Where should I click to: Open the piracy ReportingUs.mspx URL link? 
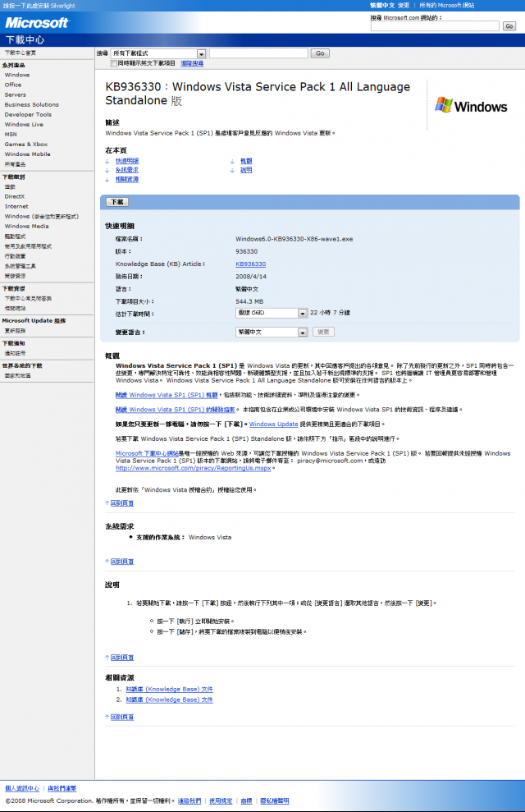[x=194, y=468]
